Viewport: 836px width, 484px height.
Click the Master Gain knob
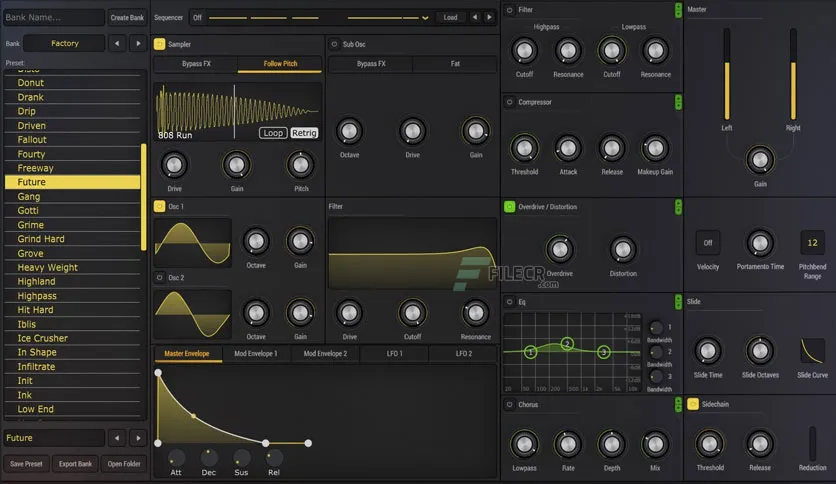pos(760,160)
